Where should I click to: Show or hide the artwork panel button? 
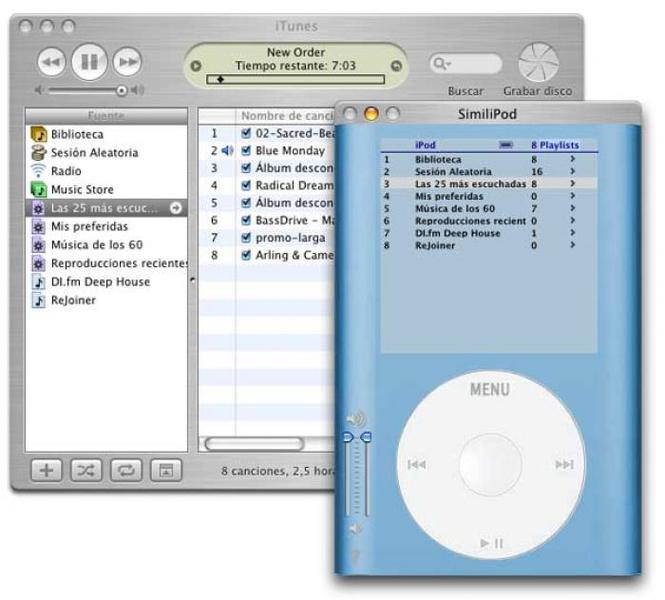click(x=166, y=470)
